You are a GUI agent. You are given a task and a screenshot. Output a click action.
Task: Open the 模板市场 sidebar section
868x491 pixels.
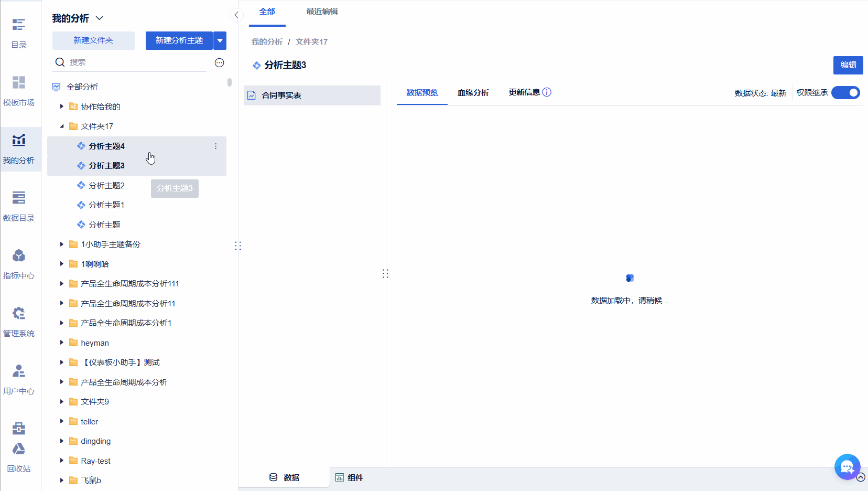click(19, 91)
